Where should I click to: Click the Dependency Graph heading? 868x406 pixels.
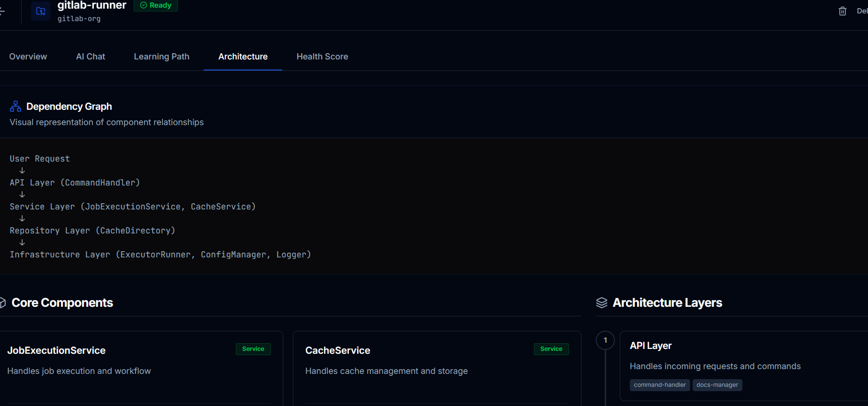69,106
